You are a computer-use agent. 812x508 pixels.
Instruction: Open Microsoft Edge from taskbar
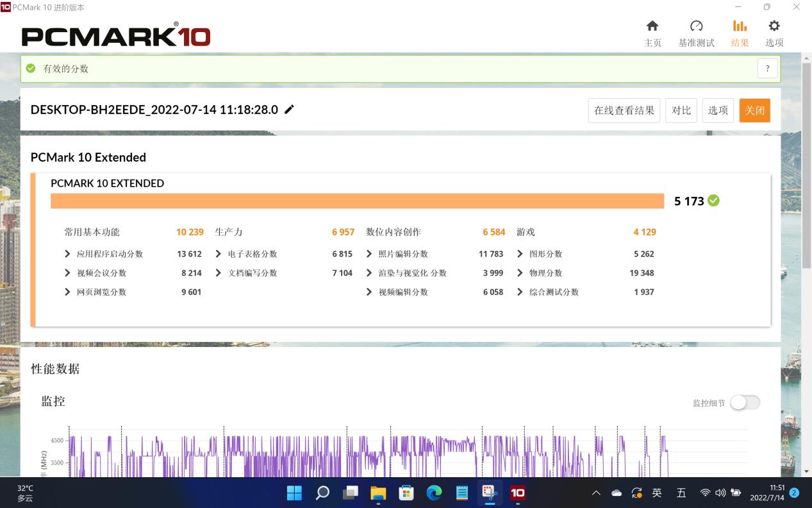click(x=435, y=493)
